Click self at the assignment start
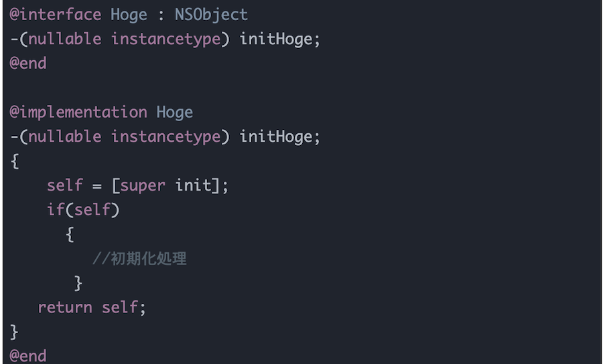 [x=65, y=186]
